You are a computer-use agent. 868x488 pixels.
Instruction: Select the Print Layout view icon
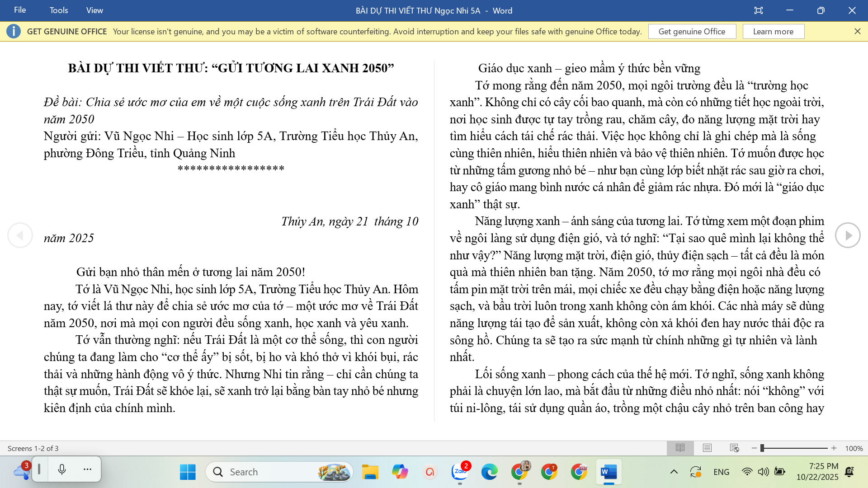click(707, 448)
